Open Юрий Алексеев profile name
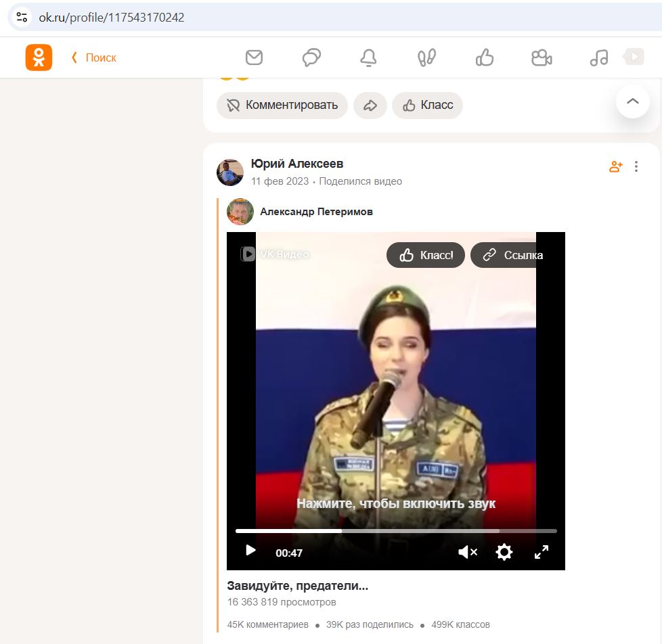 pyautogui.click(x=297, y=164)
